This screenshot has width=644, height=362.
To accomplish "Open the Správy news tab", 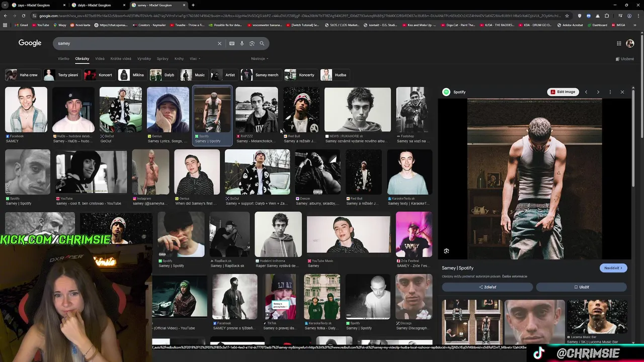I will coord(163,59).
